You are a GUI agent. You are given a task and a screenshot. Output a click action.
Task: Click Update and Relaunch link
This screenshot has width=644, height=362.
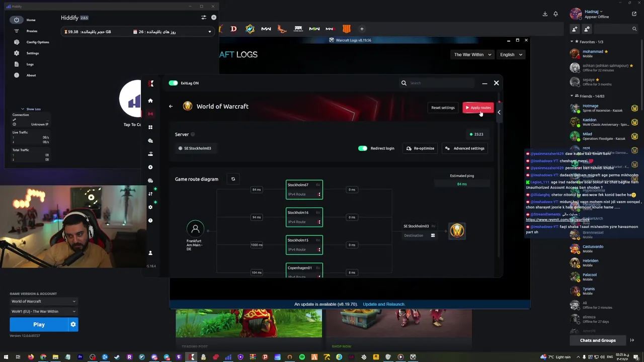point(384,304)
